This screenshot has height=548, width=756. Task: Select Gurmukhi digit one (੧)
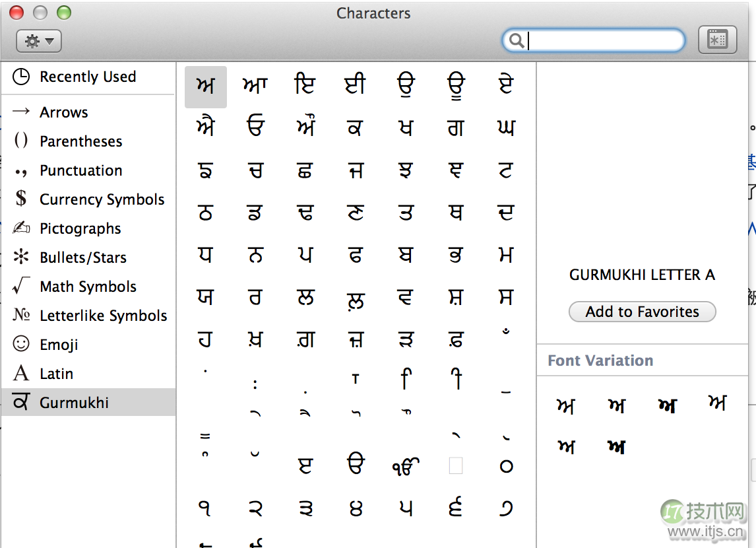pyautogui.click(x=205, y=508)
